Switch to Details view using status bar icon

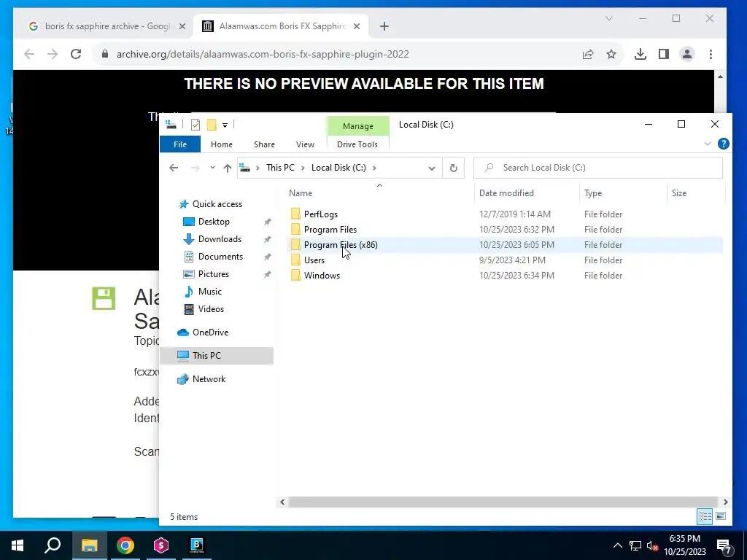click(705, 516)
